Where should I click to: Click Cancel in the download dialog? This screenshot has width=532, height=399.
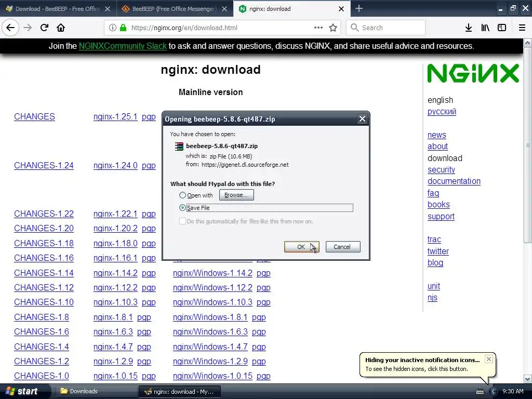pos(343,247)
